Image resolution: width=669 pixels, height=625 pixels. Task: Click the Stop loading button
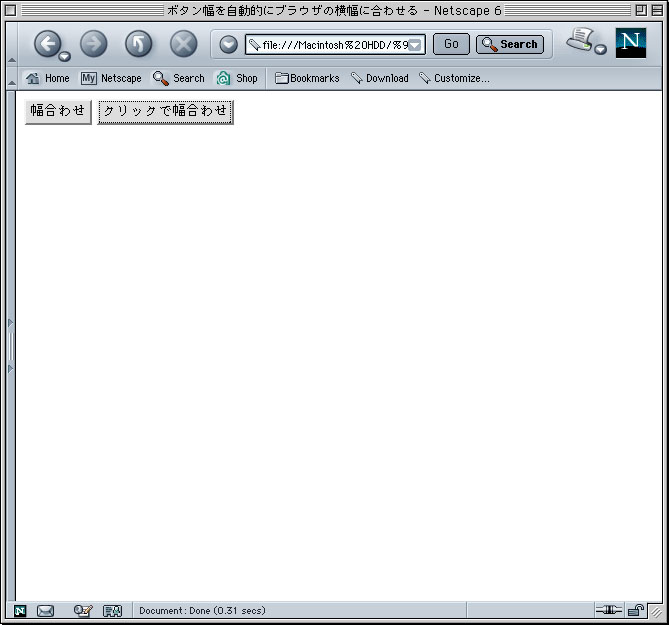coord(183,44)
